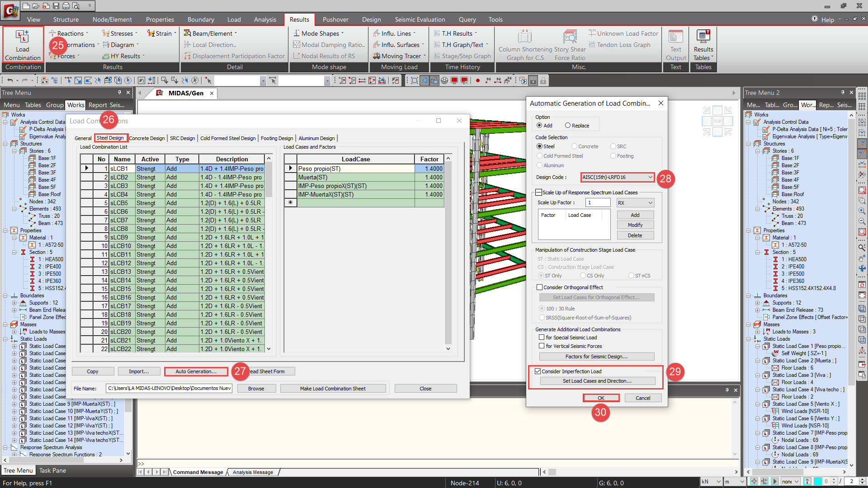
Task: Click the Import... button
Action: pyautogui.click(x=139, y=371)
